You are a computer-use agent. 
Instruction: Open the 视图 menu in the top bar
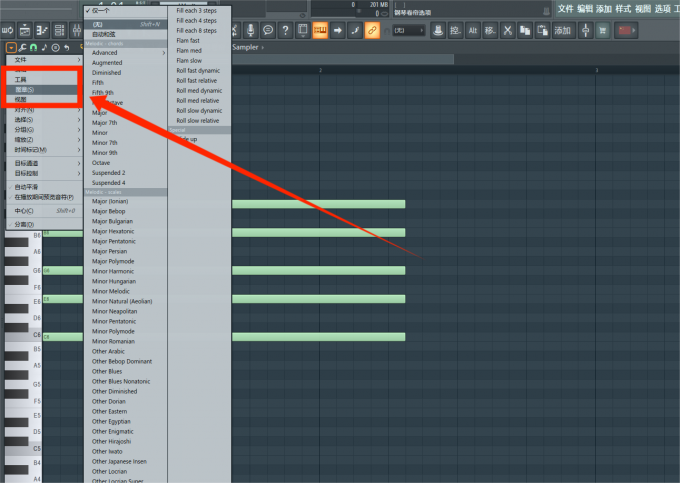pyautogui.click(x=643, y=9)
